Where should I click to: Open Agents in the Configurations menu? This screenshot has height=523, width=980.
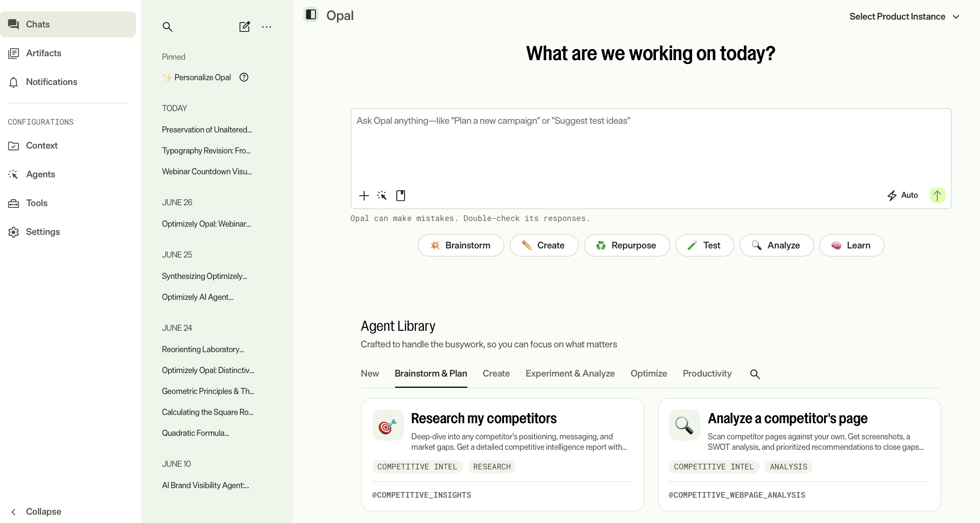click(41, 174)
